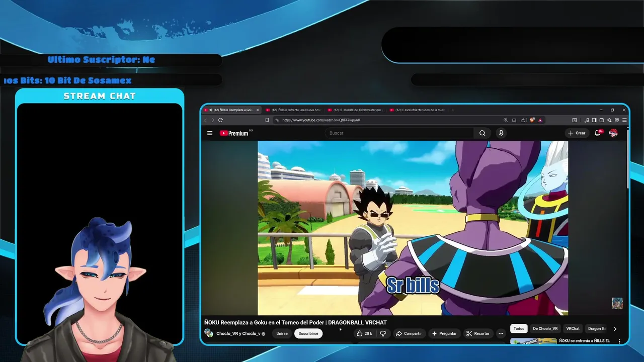Open ÑOKU se enfrenta recommended thumbnail
Image resolution: width=644 pixels, height=362 pixels.
(x=533, y=341)
